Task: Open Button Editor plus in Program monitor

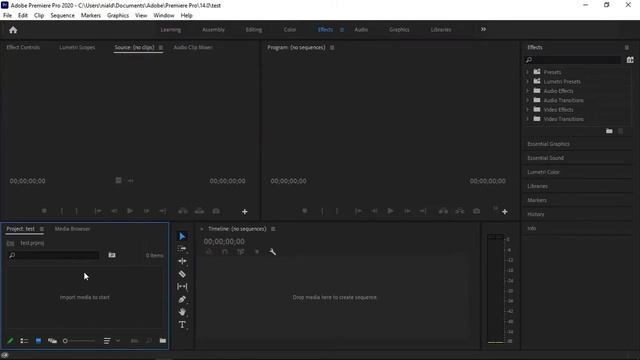Action: [x=505, y=211]
